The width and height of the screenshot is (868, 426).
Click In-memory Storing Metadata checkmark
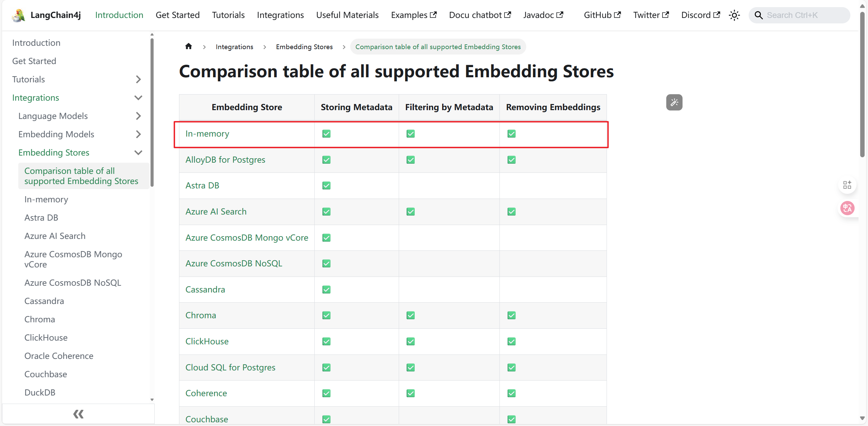pos(326,134)
